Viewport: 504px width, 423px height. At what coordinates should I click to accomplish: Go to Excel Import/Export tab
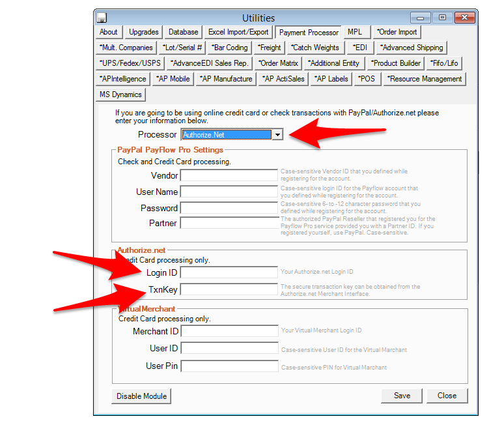pyautogui.click(x=238, y=32)
